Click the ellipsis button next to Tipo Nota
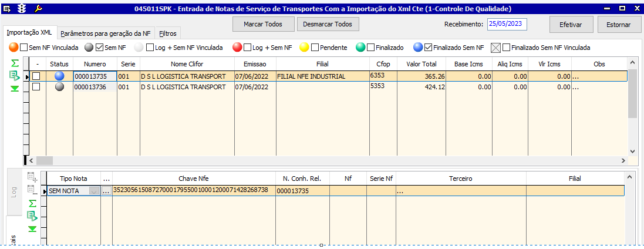This screenshot has width=644, height=249. coord(106,191)
